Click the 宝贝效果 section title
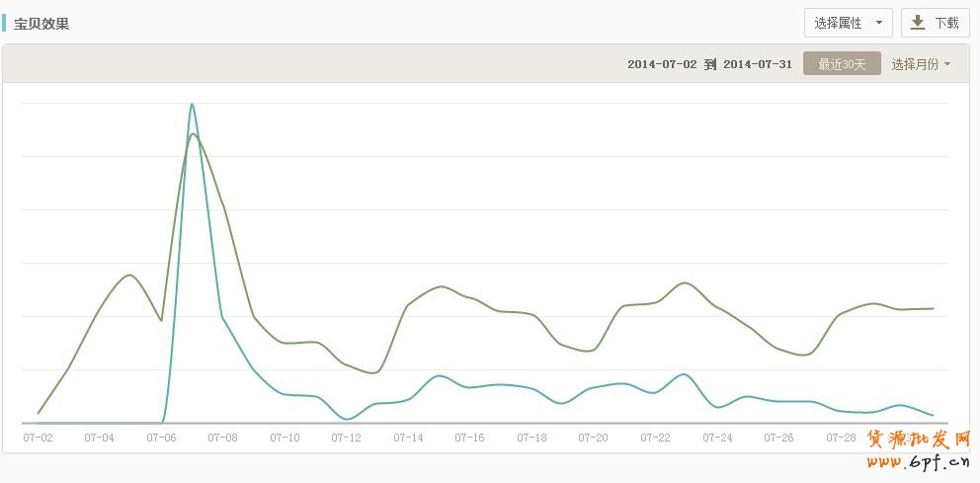 (41, 24)
